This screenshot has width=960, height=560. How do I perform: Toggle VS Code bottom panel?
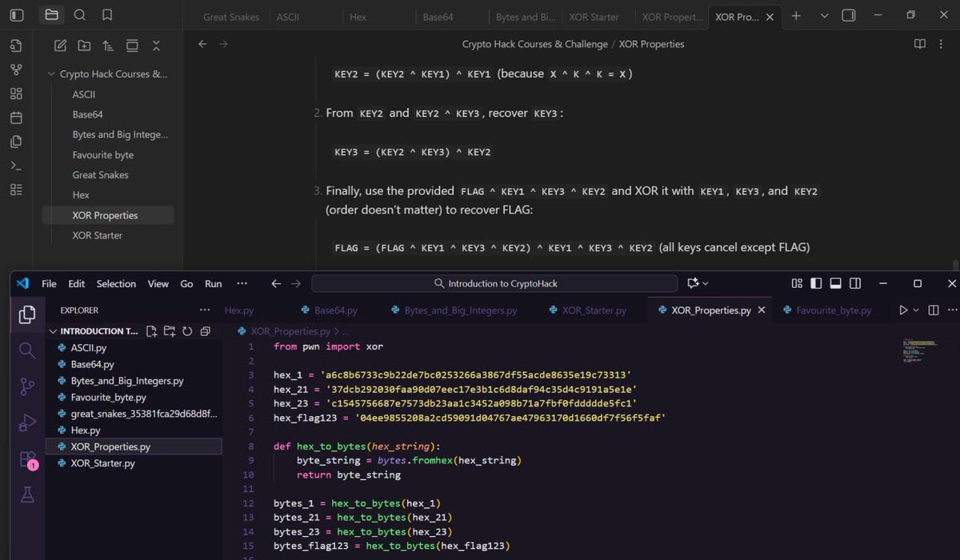(x=835, y=284)
